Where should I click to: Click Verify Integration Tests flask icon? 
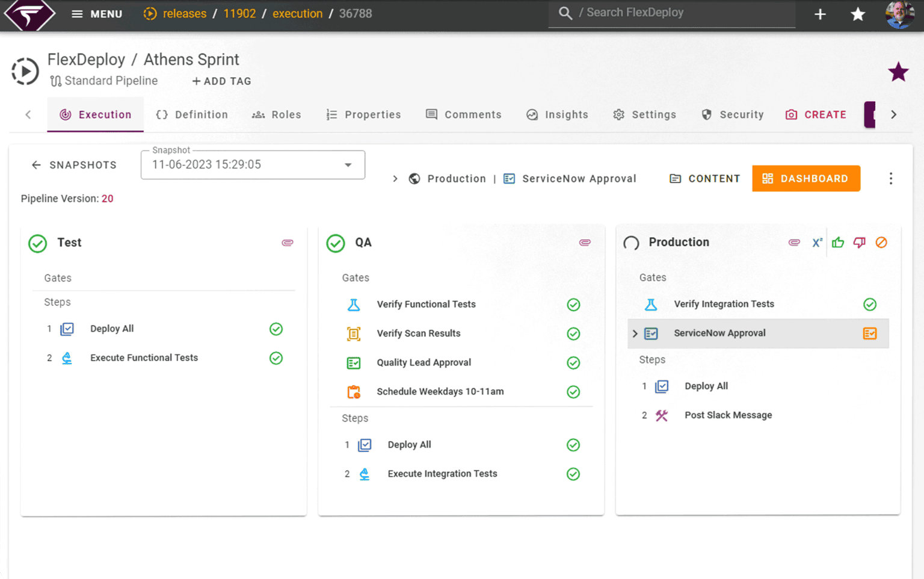click(651, 305)
